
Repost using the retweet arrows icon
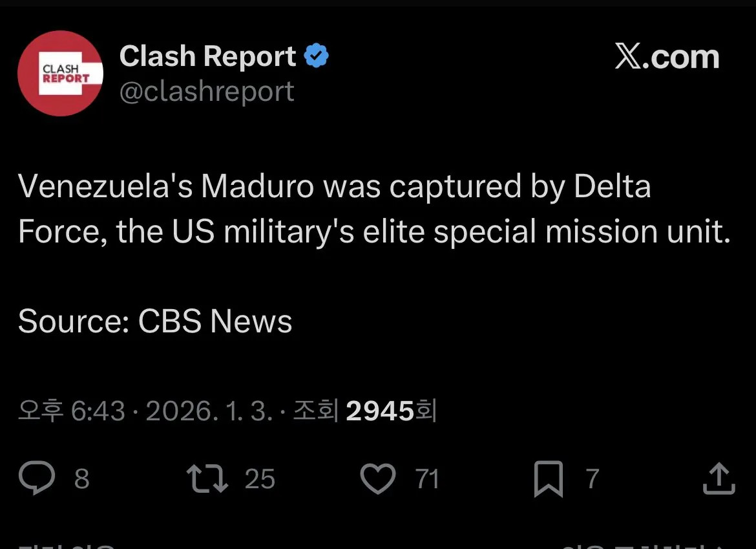click(207, 479)
